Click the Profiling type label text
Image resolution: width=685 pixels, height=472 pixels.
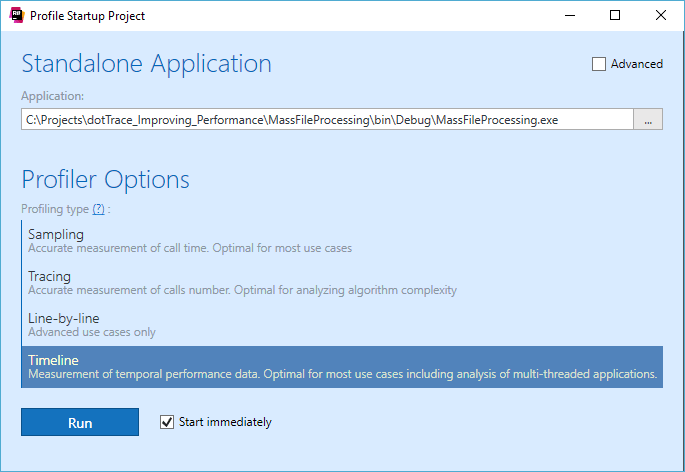click(x=55, y=209)
